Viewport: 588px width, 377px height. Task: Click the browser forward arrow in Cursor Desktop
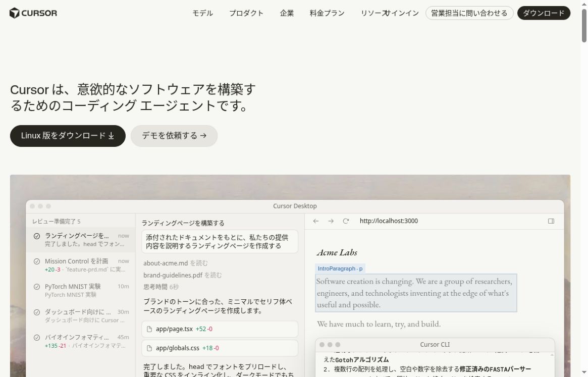click(x=331, y=222)
